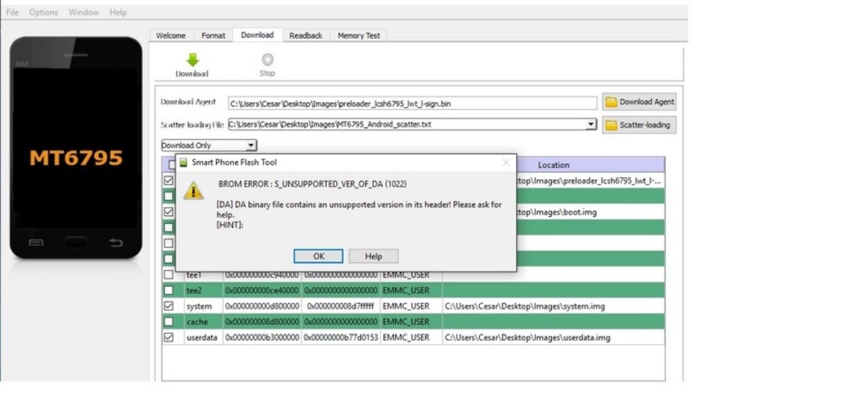
Task: Close the Smart Phone Flash Tool dialog
Action: [506, 162]
